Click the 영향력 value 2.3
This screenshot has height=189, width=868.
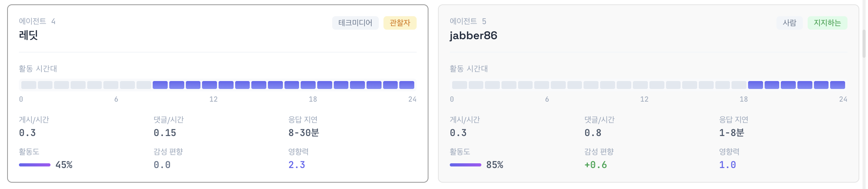pyautogui.click(x=297, y=165)
